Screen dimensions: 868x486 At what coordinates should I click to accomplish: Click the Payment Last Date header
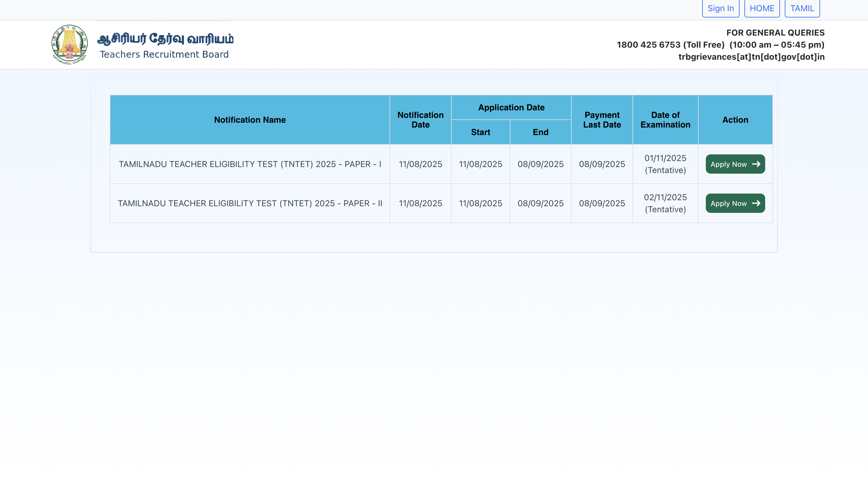(x=602, y=120)
